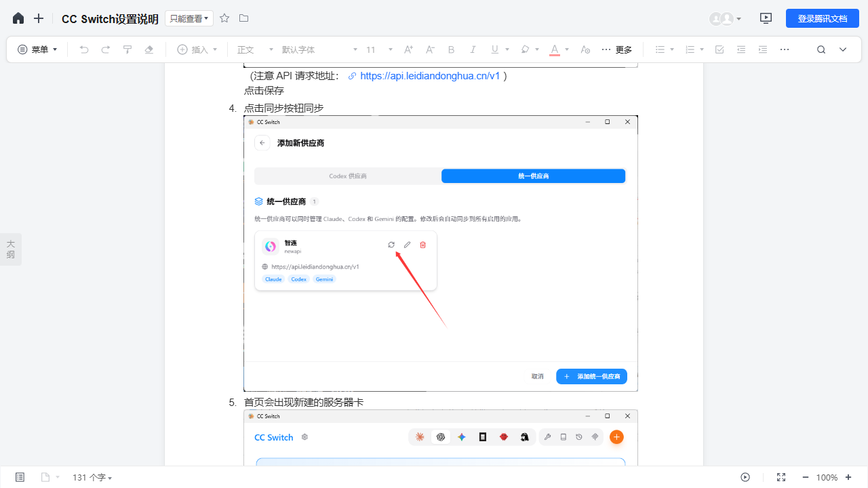Open 131 个字 word count menu
The height and width of the screenshot is (488, 868).
click(92, 477)
